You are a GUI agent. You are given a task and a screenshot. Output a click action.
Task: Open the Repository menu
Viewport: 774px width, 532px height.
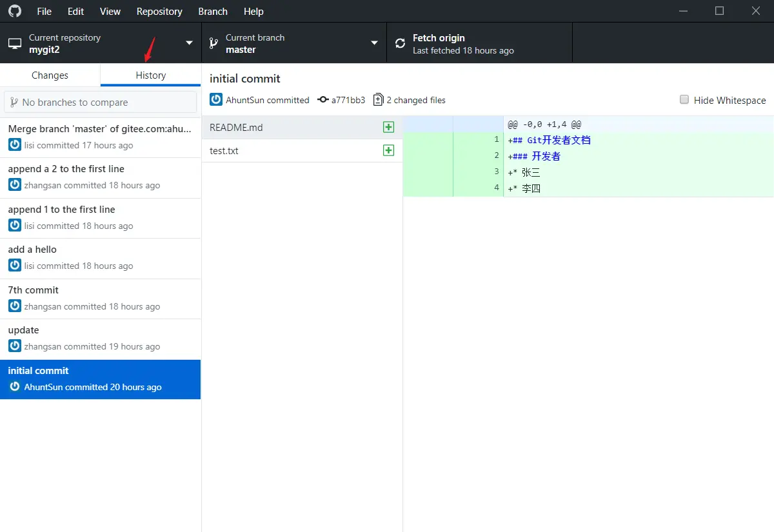[x=159, y=11]
